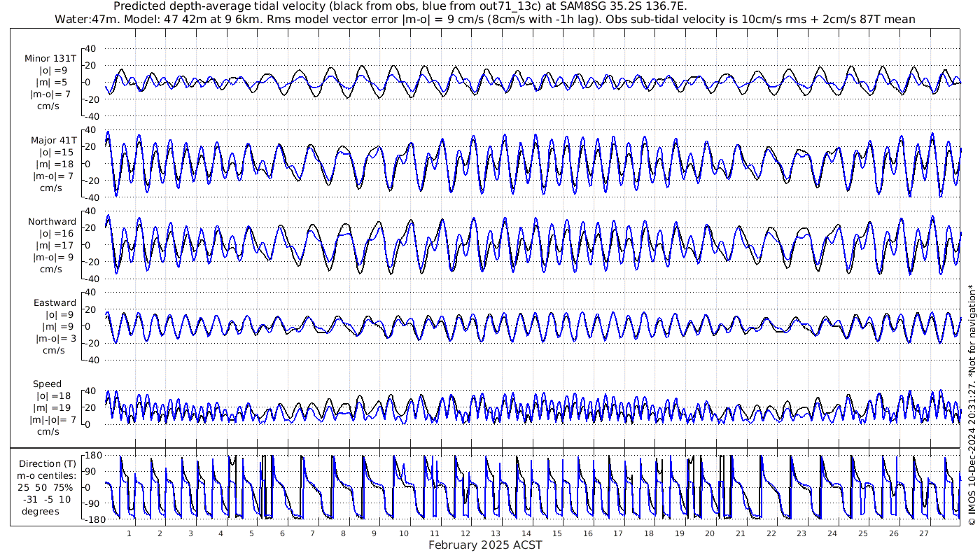Click '|o| =15' in the Major panel
The height and width of the screenshot is (560, 980).
(57, 152)
